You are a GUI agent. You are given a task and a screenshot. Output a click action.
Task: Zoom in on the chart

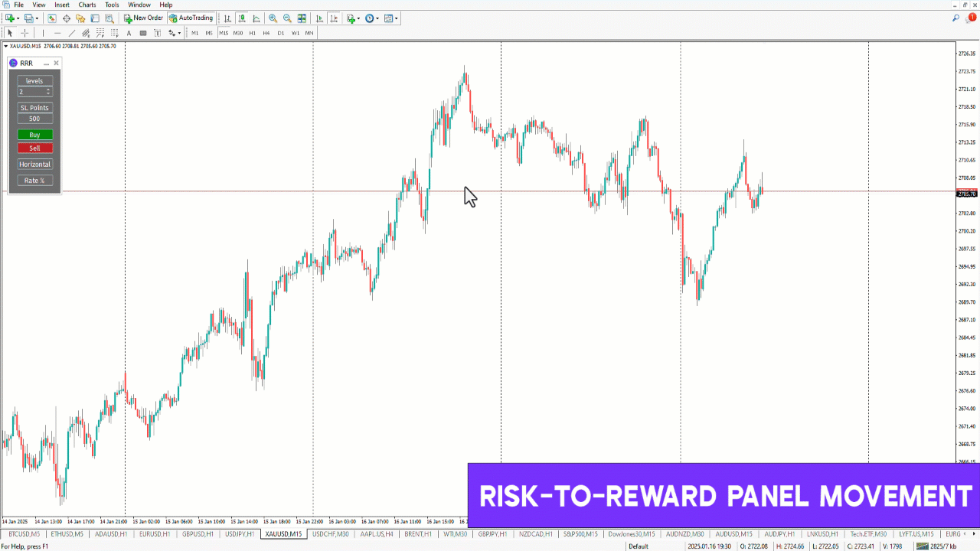[x=273, y=18]
